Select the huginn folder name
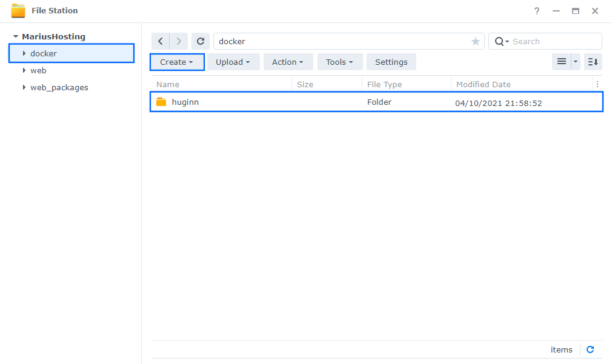Image resolution: width=612 pixels, height=364 pixels. pyautogui.click(x=185, y=102)
